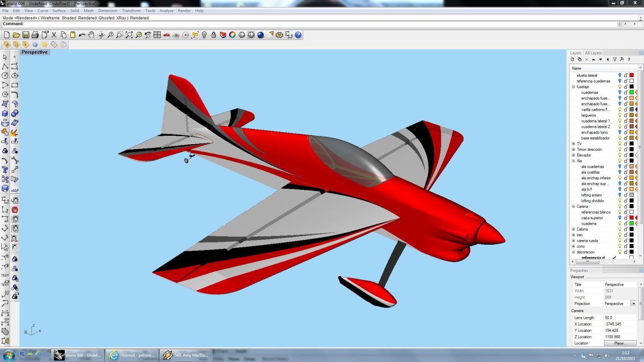644x362 pixels.
Task: Toggle lock on ala costillas layer
Action: point(626,172)
